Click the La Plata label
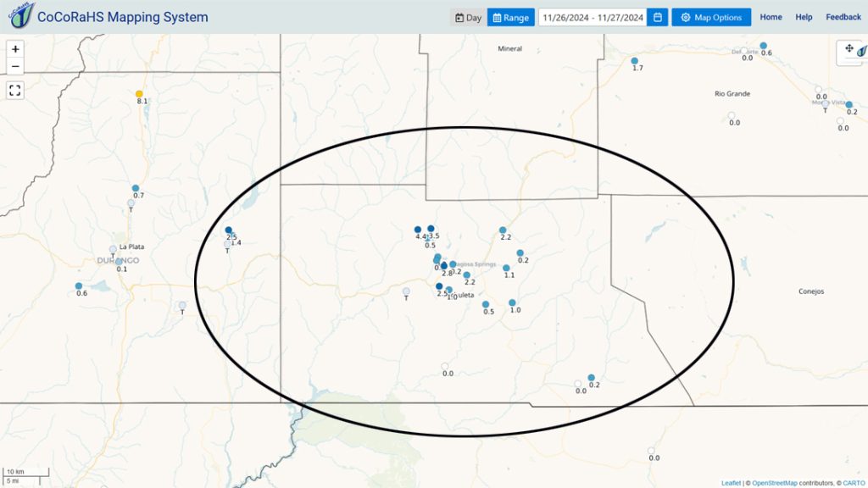Image resolution: width=868 pixels, height=488 pixels. pyautogui.click(x=131, y=247)
